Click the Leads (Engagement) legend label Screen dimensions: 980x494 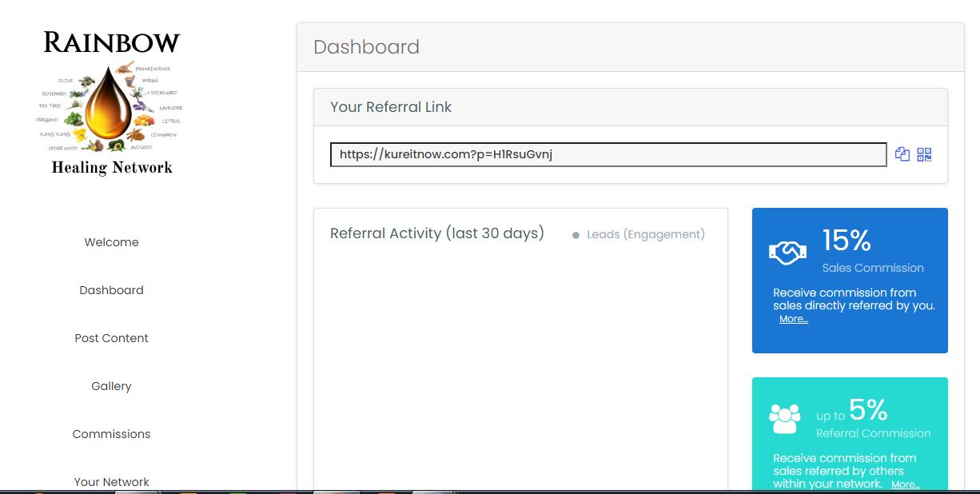coord(646,234)
